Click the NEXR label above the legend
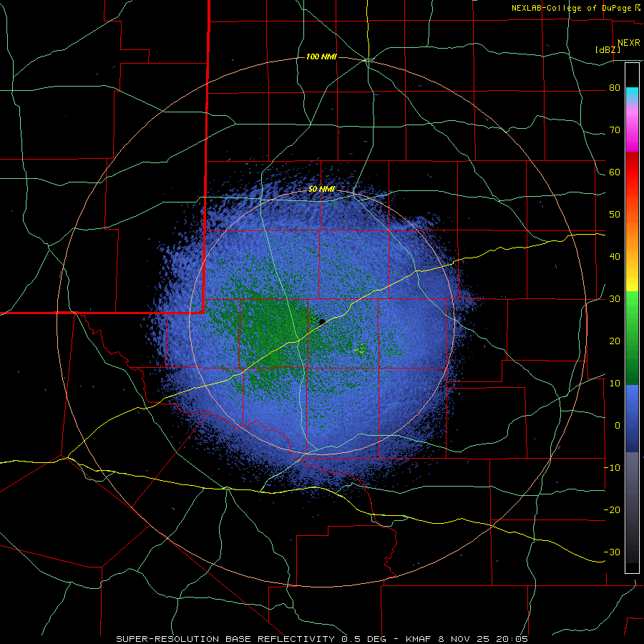 [x=628, y=43]
